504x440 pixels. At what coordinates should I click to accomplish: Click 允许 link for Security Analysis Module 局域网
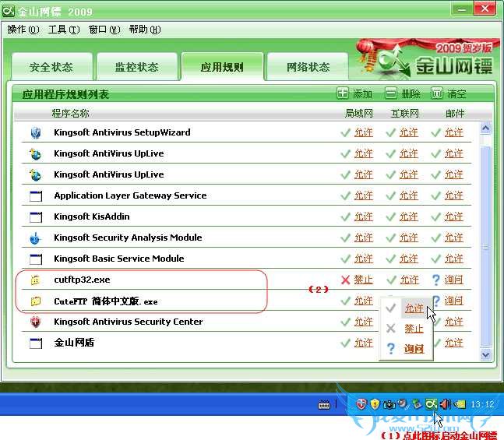coord(364,238)
